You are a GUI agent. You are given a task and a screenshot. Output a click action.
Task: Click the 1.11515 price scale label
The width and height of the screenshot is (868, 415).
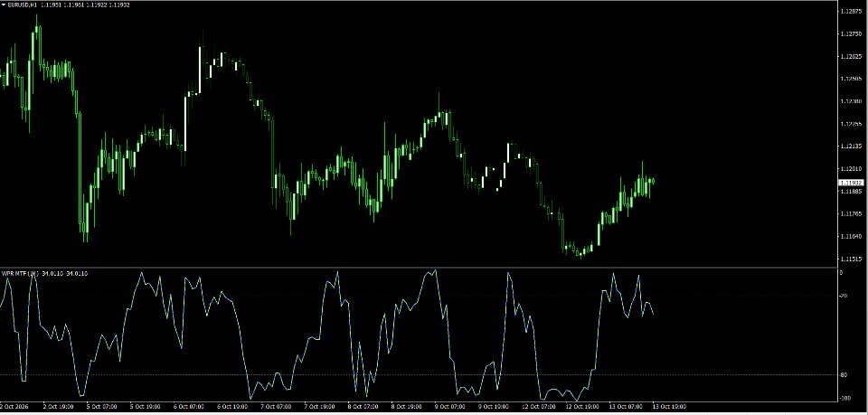coord(851,259)
